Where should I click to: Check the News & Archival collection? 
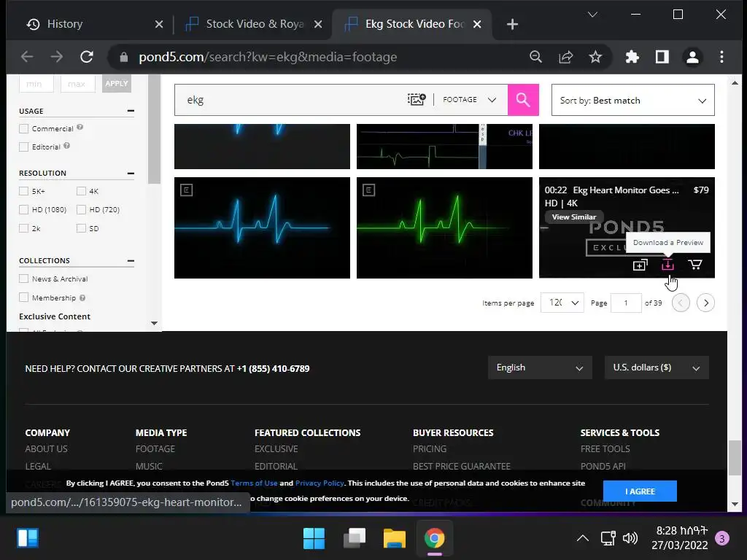(x=23, y=279)
